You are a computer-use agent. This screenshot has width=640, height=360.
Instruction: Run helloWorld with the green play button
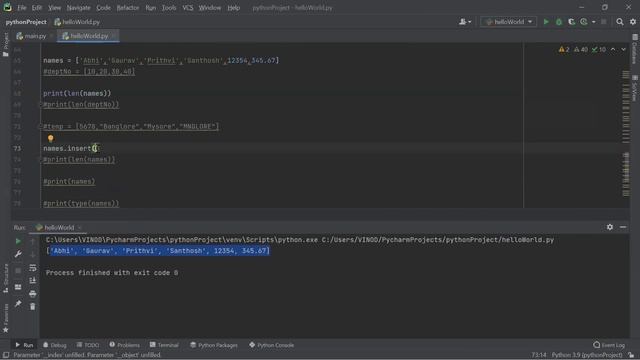click(x=546, y=22)
